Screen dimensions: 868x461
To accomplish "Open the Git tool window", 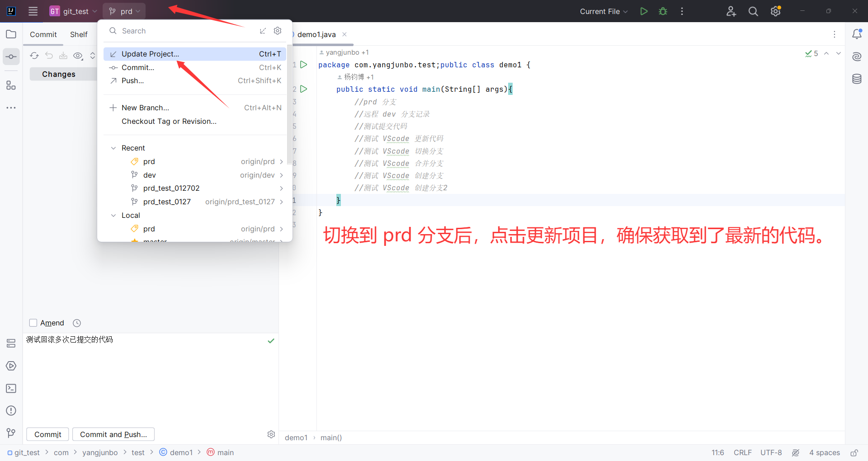I will [11, 433].
